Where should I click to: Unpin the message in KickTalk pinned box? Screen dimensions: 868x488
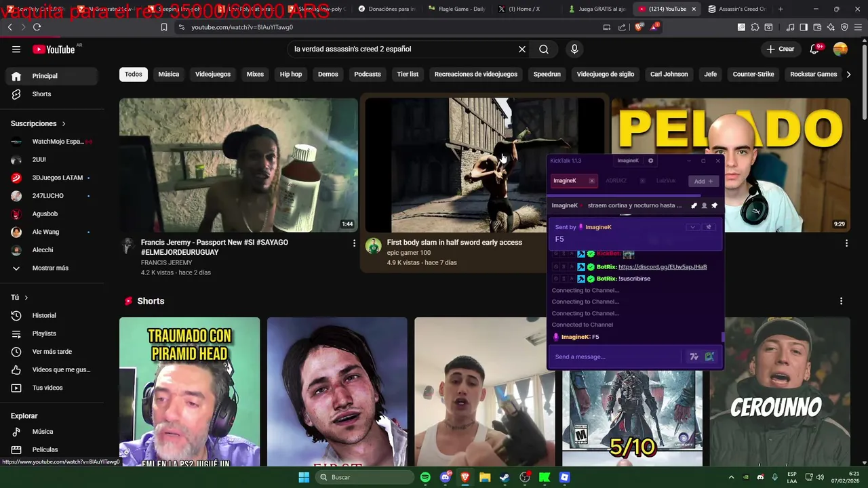(x=709, y=227)
